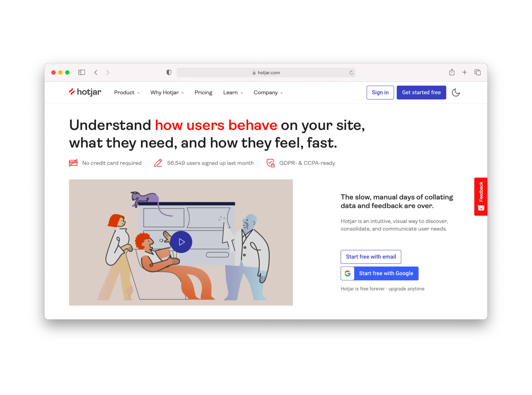Image resolution: width=532 pixels, height=395 pixels.
Task: Click Start free with Google
Action: [x=379, y=273]
